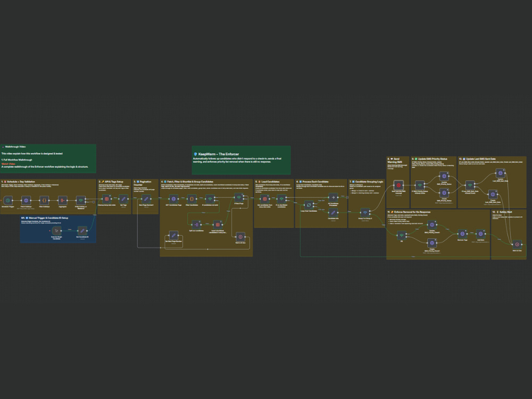Open the Fetch Holidays HTTP node
532x399 pixels.
pos(26,201)
